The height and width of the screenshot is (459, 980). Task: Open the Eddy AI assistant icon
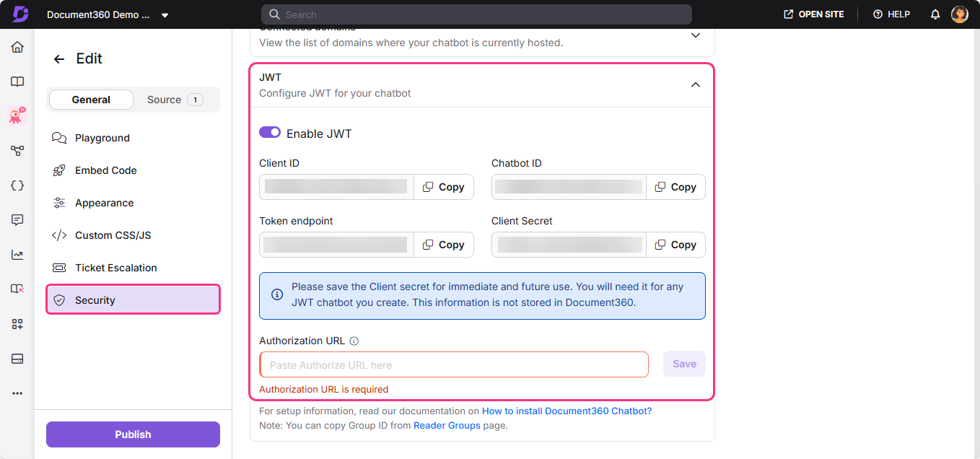point(17,115)
